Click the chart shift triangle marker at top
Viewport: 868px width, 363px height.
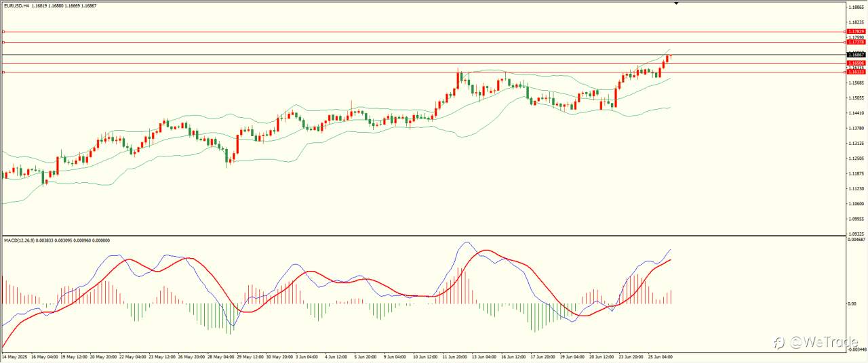pyautogui.click(x=676, y=3)
